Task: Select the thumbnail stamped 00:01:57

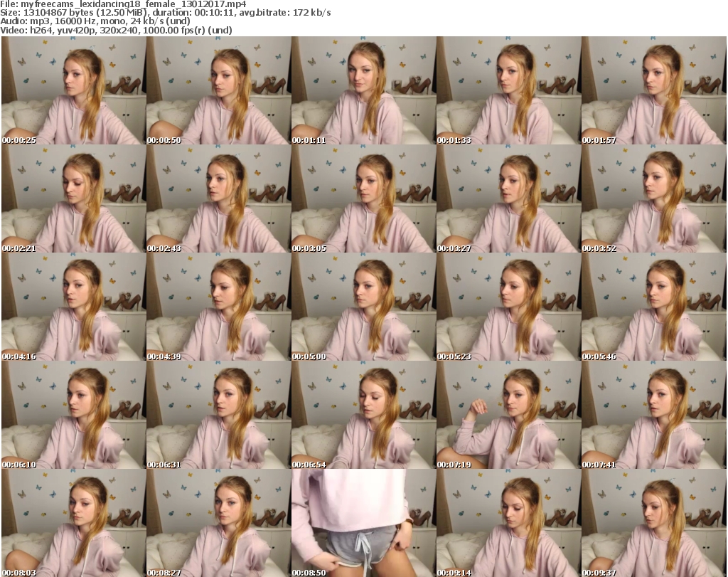Action: 654,90
